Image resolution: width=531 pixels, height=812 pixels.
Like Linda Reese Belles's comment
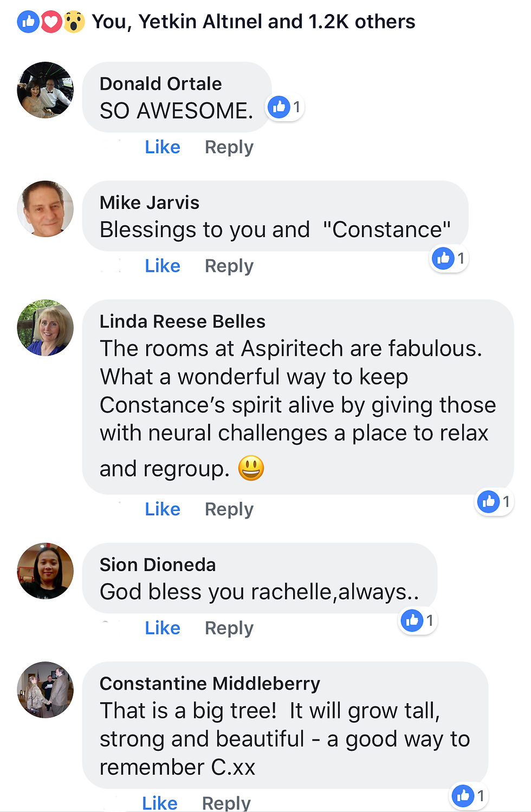click(163, 509)
